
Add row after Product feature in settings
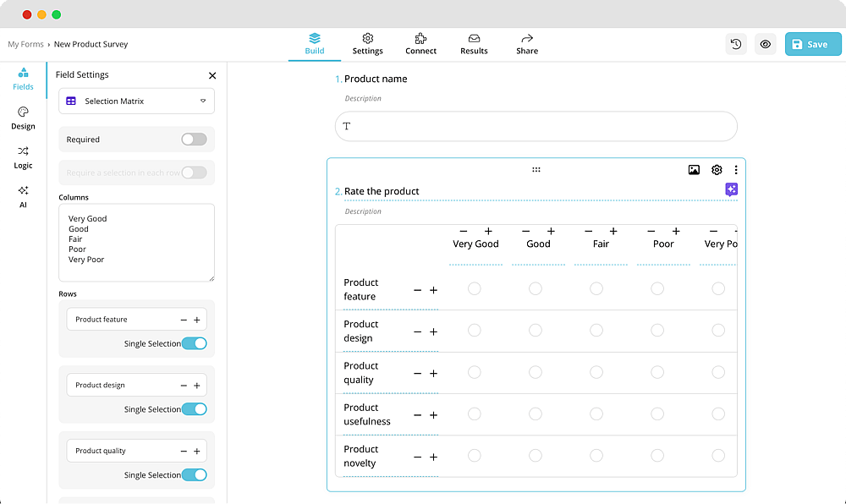[197, 320]
